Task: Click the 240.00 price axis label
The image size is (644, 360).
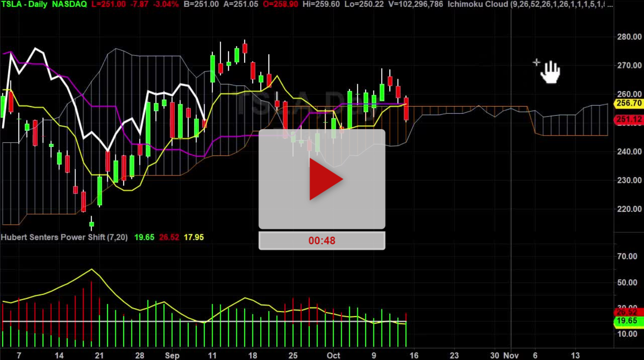Action: tap(629, 152)
